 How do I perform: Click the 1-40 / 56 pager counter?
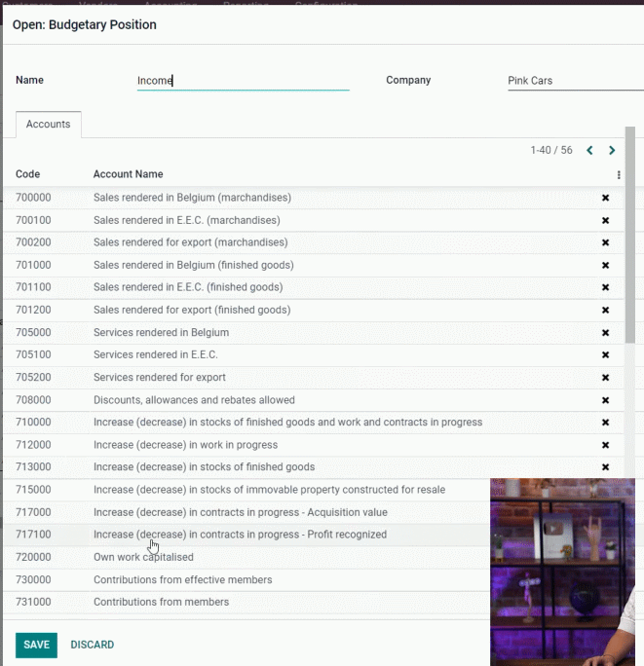[x=551, y=150]
